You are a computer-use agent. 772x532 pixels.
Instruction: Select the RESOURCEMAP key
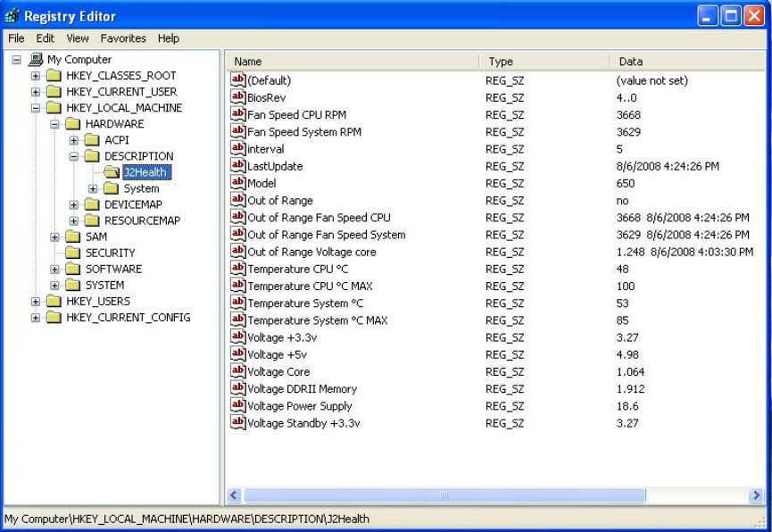click(x=142, y=220)
